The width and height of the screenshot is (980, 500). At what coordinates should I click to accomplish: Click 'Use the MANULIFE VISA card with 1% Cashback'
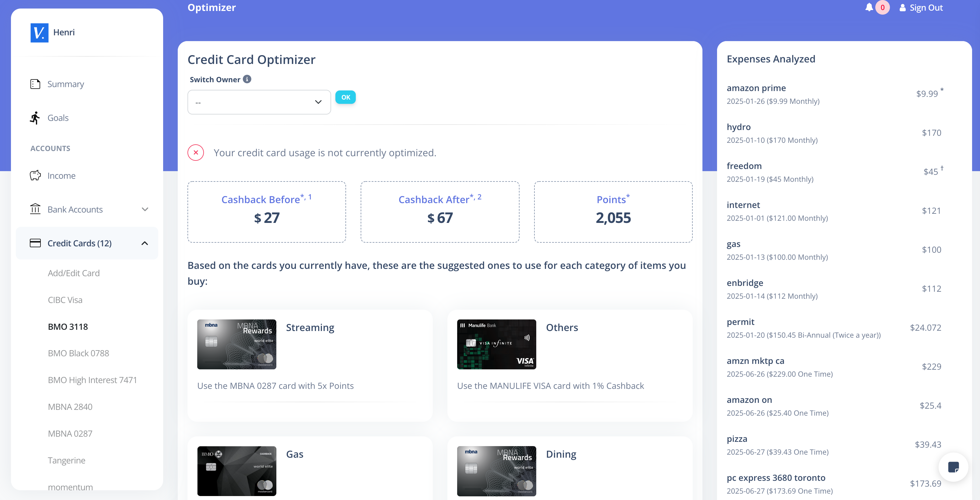[x=551, y=386]
